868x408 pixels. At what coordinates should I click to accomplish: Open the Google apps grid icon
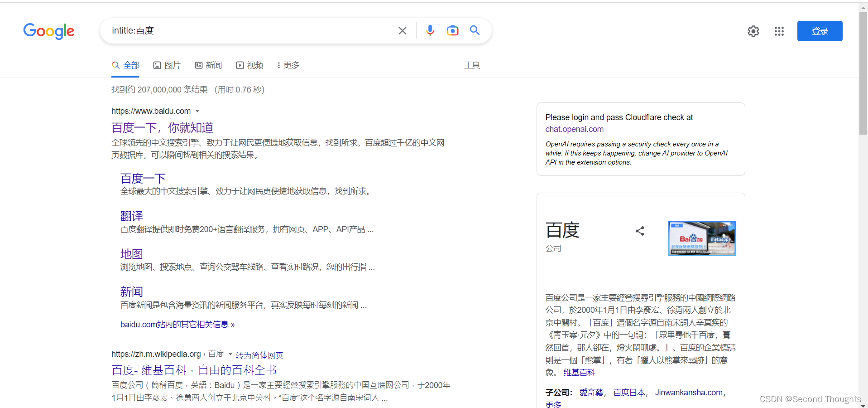click(x=779, y=31)
